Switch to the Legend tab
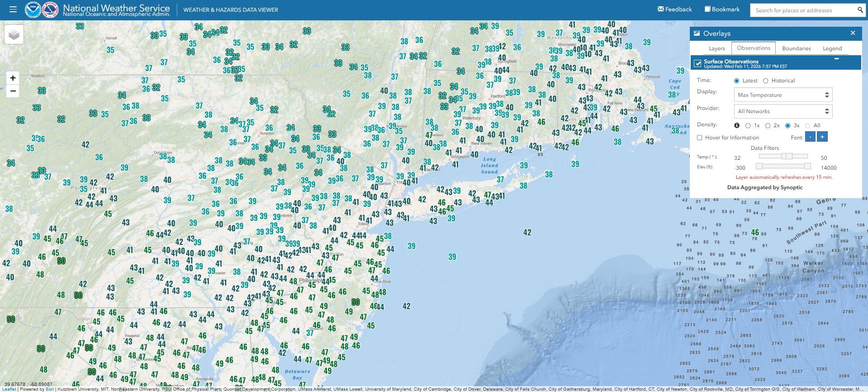The width and height of the screenshot is (868, 392). pos(832,48)
